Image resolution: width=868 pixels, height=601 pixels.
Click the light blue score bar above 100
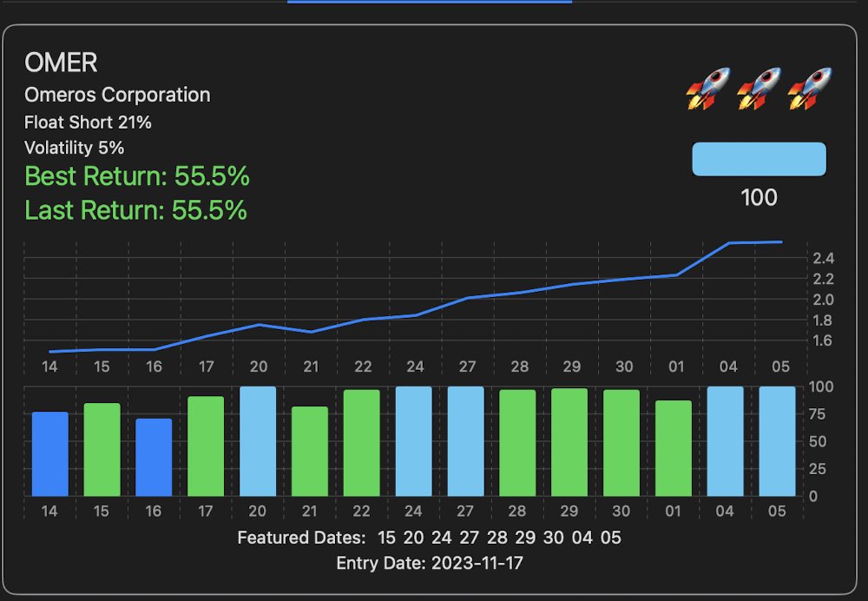point(759,159)
